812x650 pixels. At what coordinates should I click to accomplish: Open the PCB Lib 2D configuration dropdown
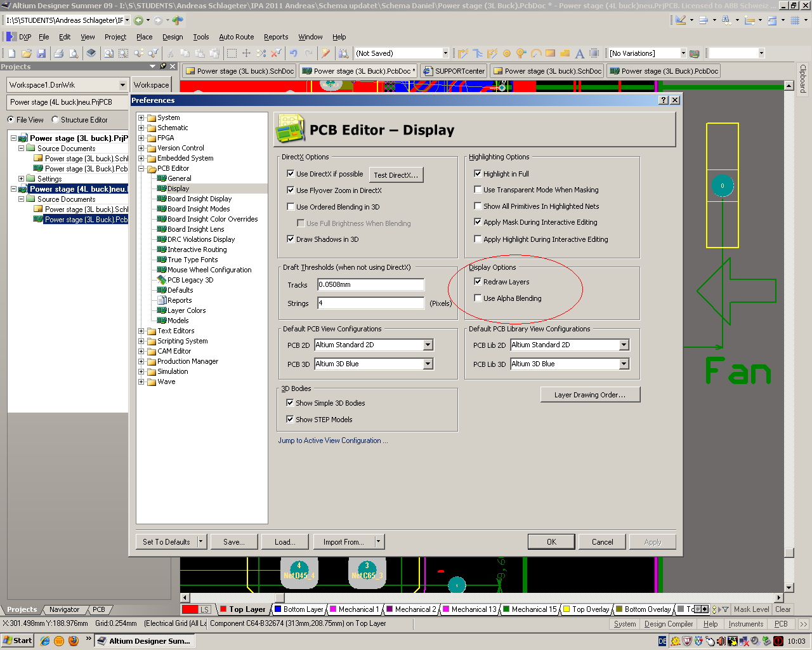click(x=624, y=345)
